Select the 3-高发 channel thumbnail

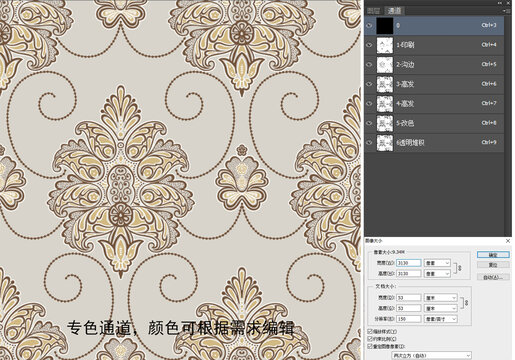385,84
